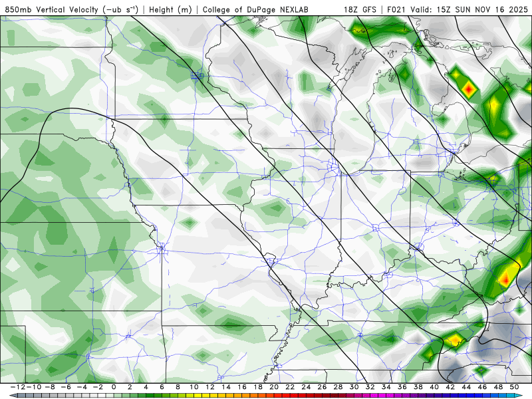532x399 pixels.
Task: Click the "30" value on the color scale
Action: pyautogui.click(x=354, y=387)
